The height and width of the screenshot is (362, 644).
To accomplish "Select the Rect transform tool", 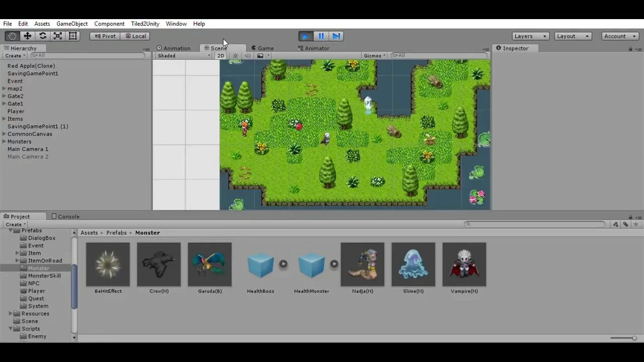I will point(73,36).
